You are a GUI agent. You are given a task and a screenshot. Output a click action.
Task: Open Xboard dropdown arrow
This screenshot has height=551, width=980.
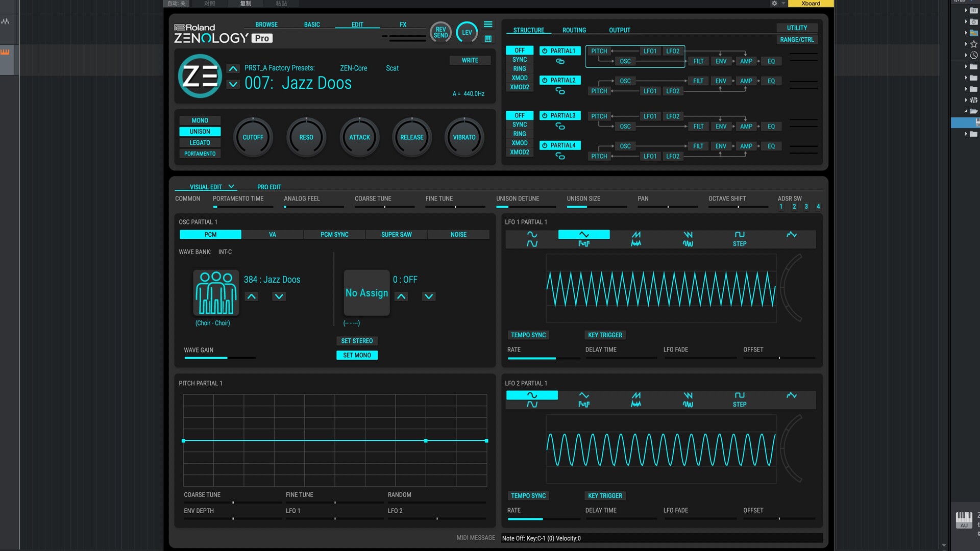(x=783, y=4)
